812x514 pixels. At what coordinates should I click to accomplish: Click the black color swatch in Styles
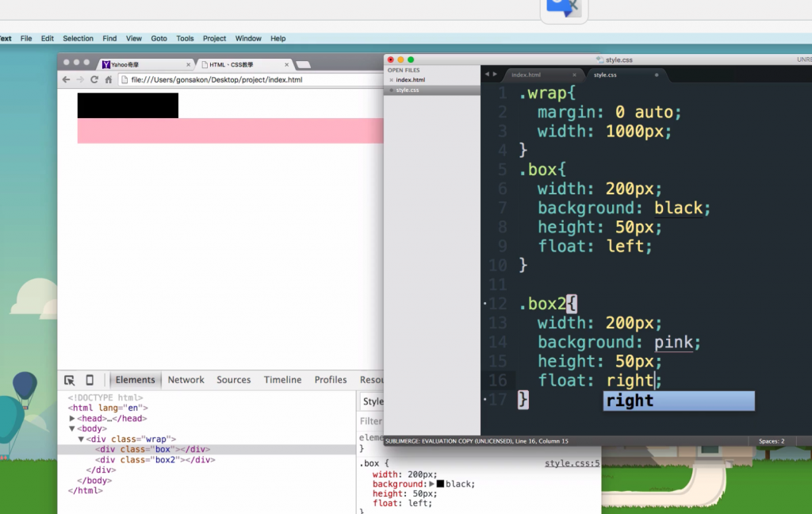[440, 484]
